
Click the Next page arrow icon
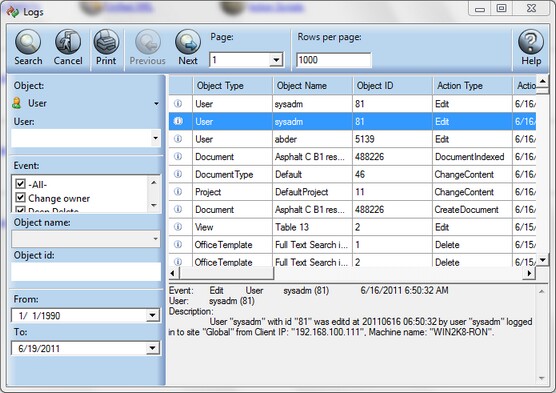point(188,42)
